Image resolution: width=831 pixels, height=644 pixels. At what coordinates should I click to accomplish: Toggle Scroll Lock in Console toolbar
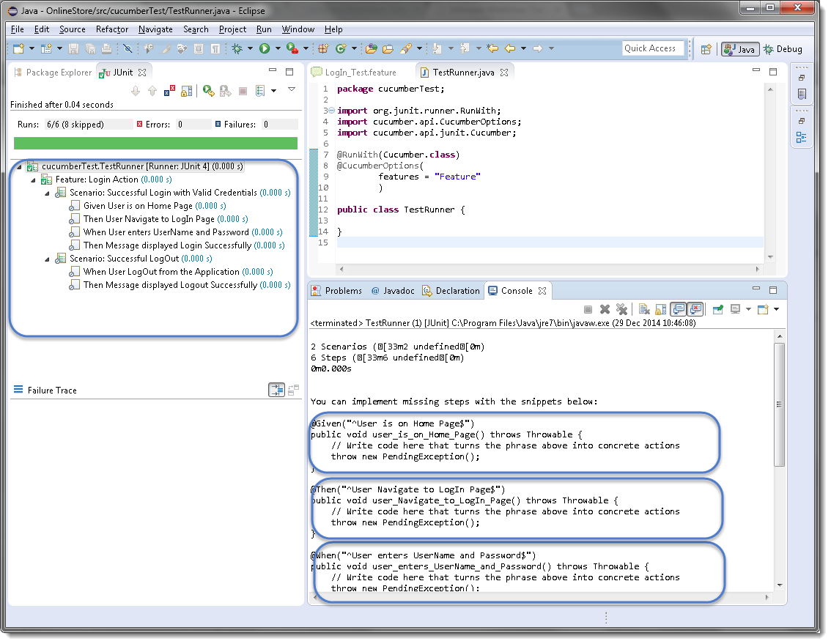[x=661, y=309]
